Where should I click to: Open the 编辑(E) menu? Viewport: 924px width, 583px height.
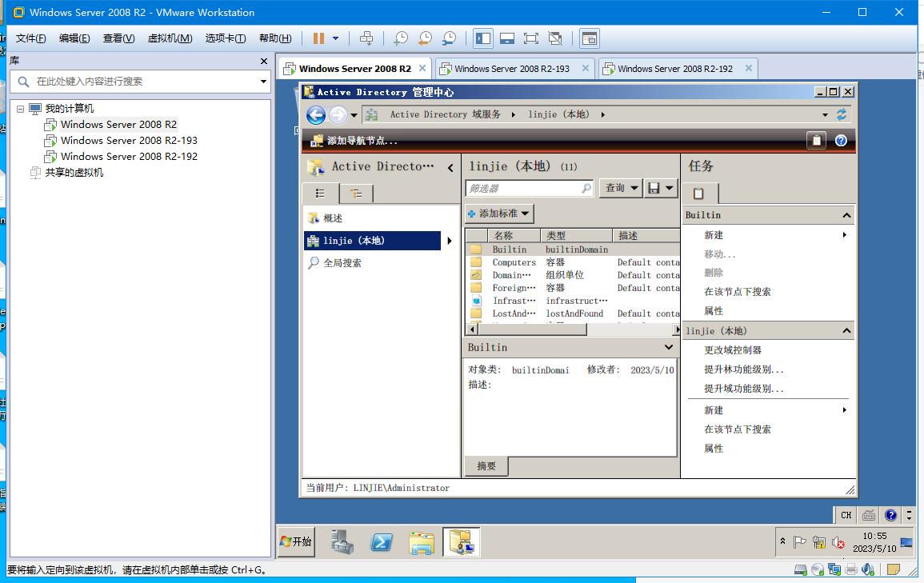click(74, 38)
